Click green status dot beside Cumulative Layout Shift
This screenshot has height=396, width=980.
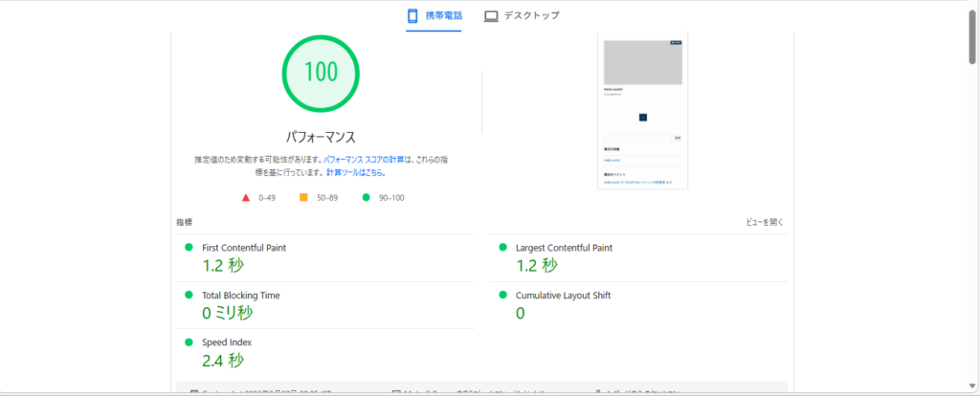click(x=501, y=295)
